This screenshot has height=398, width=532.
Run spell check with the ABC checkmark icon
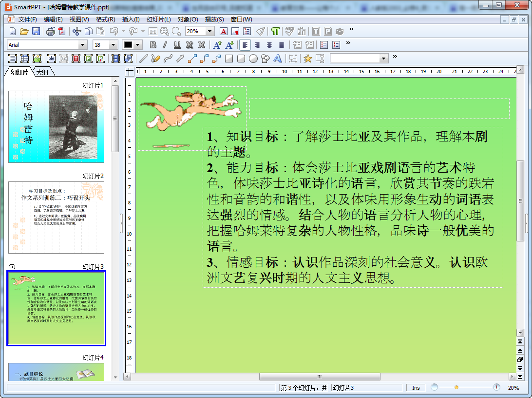[289, 32]
